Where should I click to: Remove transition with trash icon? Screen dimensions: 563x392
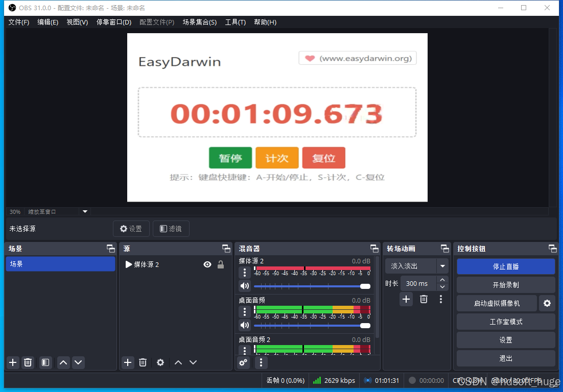tap(424, 299)
